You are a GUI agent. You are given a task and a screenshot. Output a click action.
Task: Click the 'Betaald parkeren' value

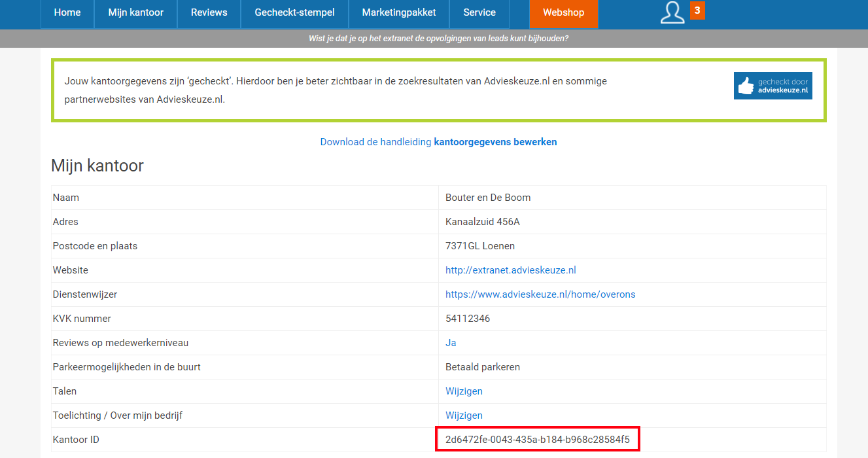click(483, 367)
